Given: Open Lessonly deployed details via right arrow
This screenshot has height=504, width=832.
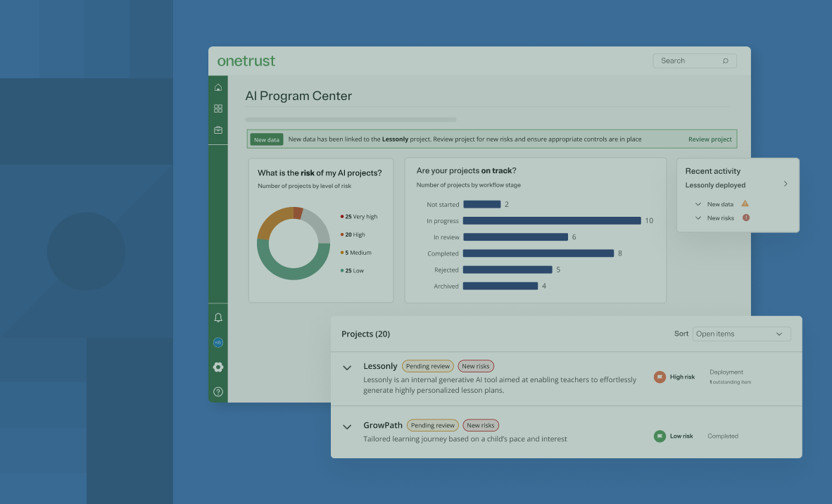Looking at the screenshot, I should click(786, 184).
